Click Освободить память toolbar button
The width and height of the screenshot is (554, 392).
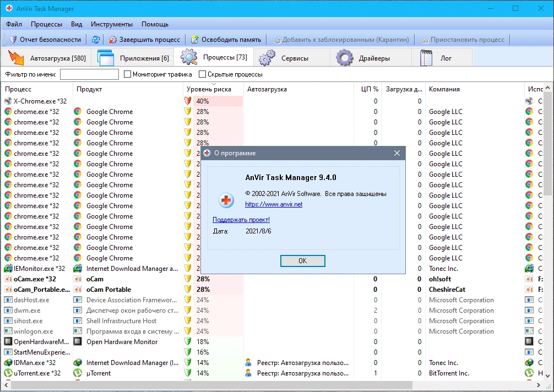click(226, 40)
